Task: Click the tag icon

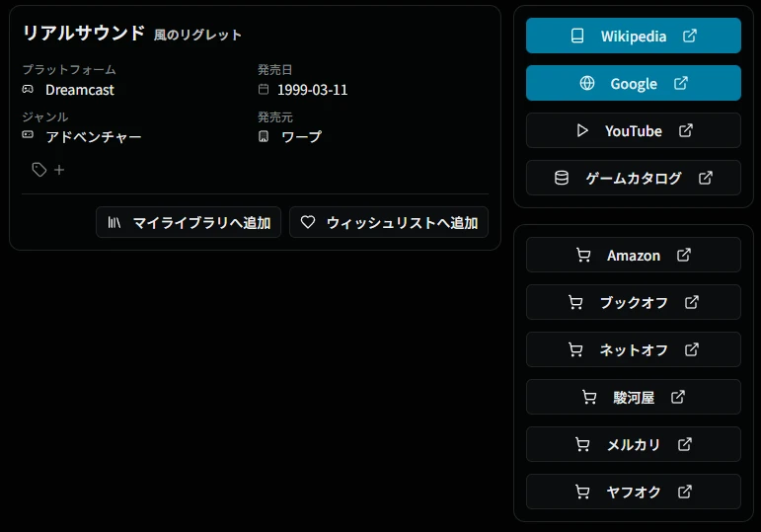Action: point(38,170)
